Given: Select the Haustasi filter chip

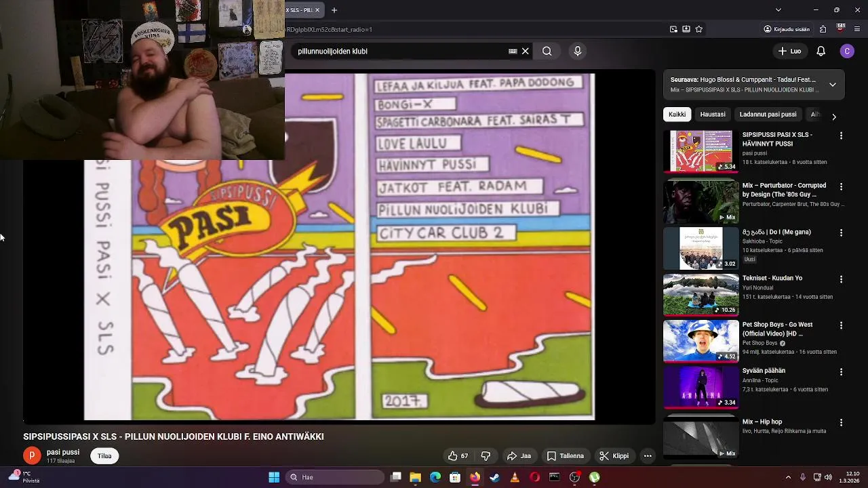Looking at the screenshot, I should [x=713, y=115].
